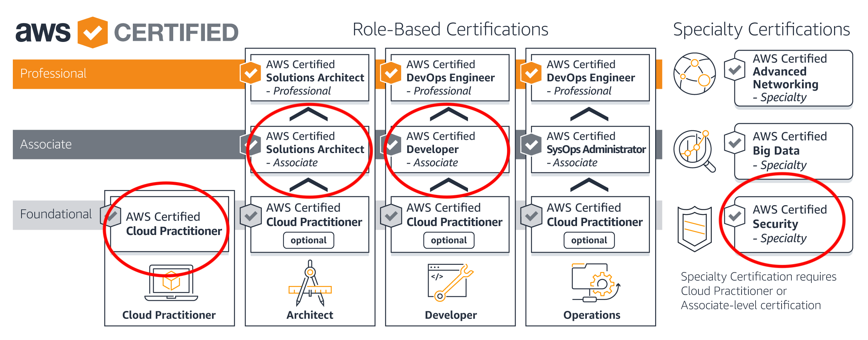
Task: Open Security Specialty card text
Action: [790, 224]
